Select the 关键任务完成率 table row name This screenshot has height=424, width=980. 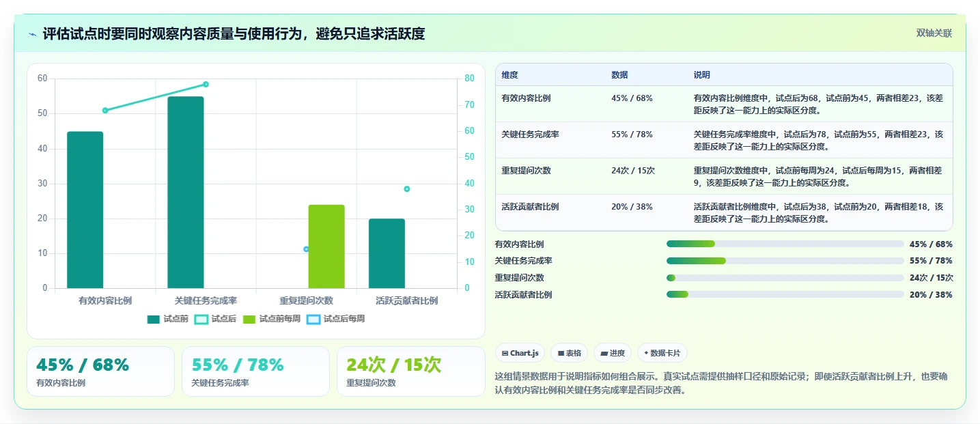530,135
